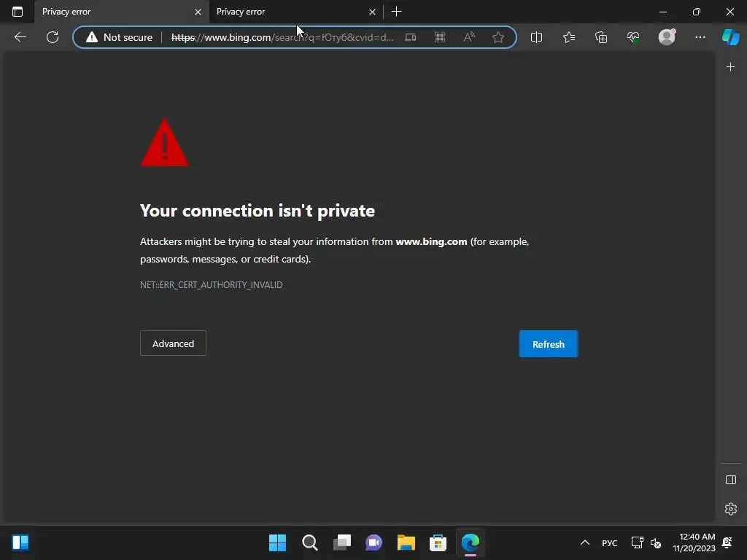Toggle the sidebar visibility icon
The width and height of the screenshot is (747, 560).
tap(730, 480)
